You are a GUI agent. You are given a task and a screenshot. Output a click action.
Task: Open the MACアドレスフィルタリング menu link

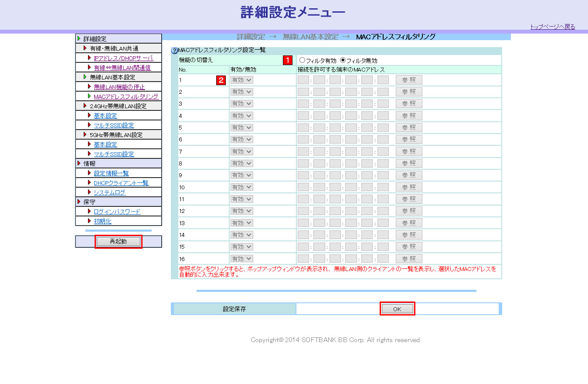point(126,96)
